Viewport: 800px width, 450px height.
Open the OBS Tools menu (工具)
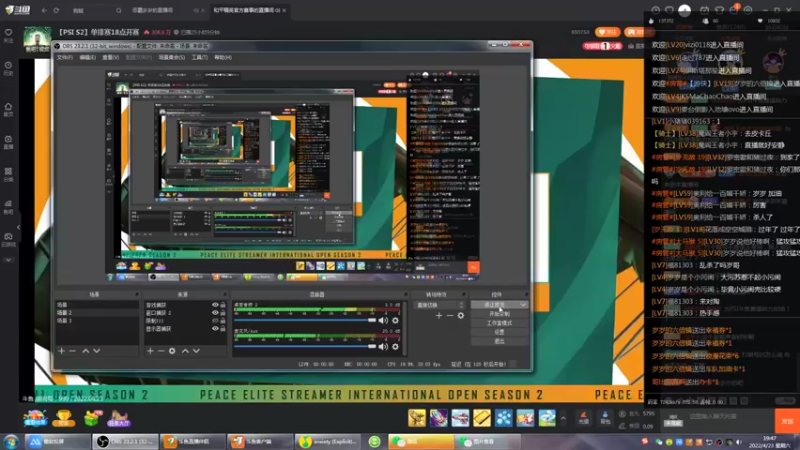coord(199,57)
